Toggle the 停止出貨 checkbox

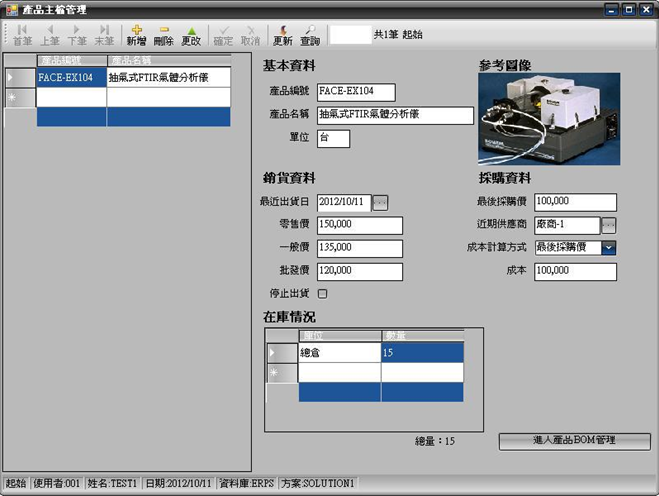[x=322, y=293]
